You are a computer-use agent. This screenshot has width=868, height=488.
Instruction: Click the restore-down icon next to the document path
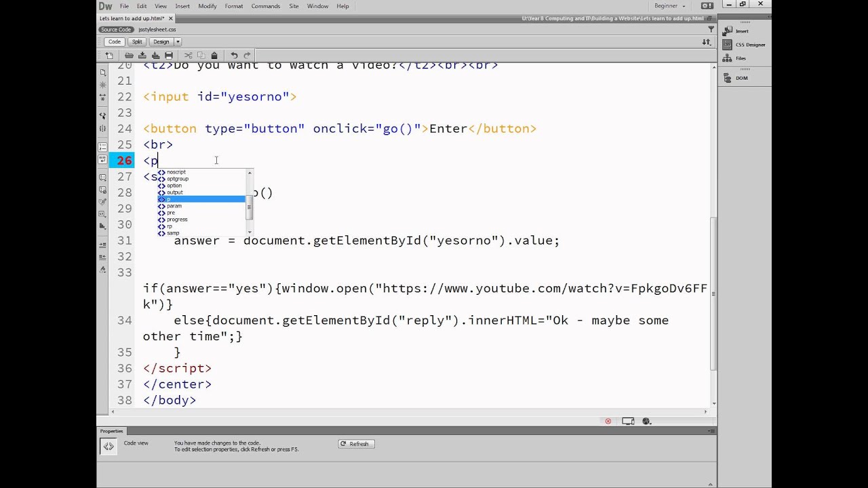click(710, 18)
